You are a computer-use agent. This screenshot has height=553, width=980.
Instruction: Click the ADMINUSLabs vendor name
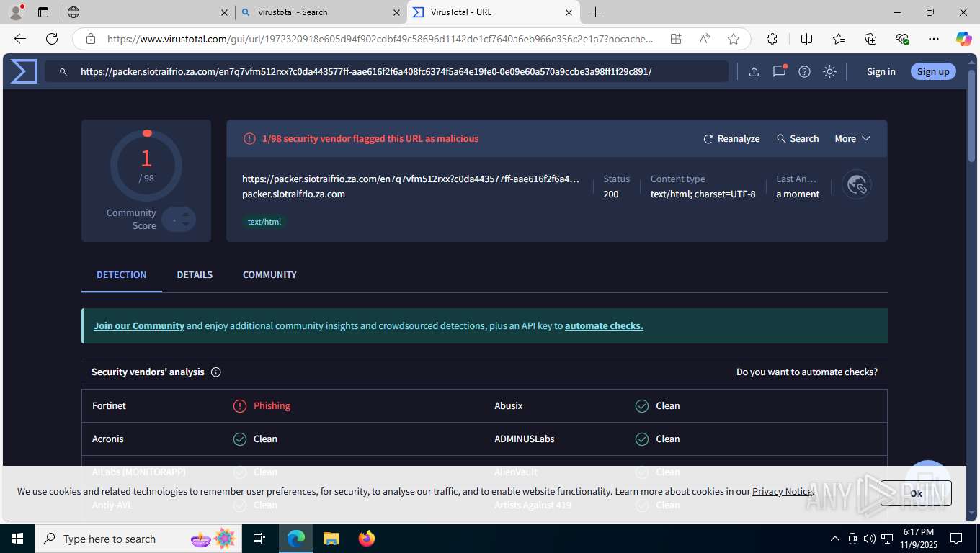tap(525, 439)
